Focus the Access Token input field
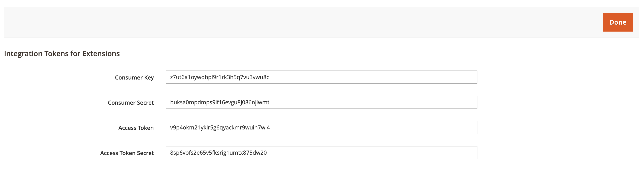This screenshot has width=644, height=181. tap(321, 127)
